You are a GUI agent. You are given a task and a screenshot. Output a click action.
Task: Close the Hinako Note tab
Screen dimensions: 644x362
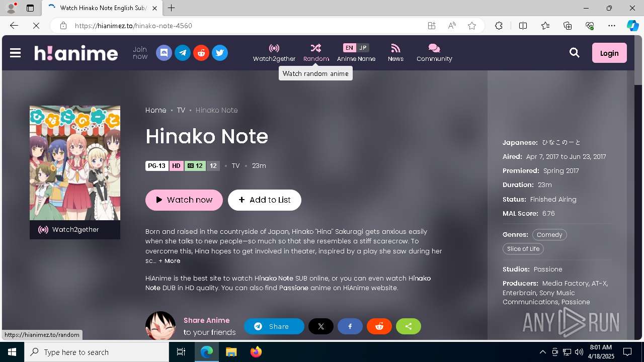[154, 8]
